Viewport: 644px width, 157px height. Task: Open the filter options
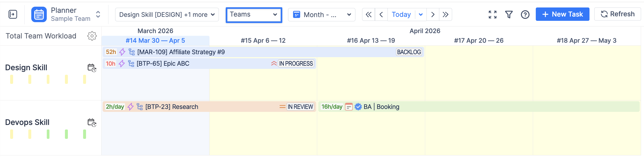click(x=509, y=14)
